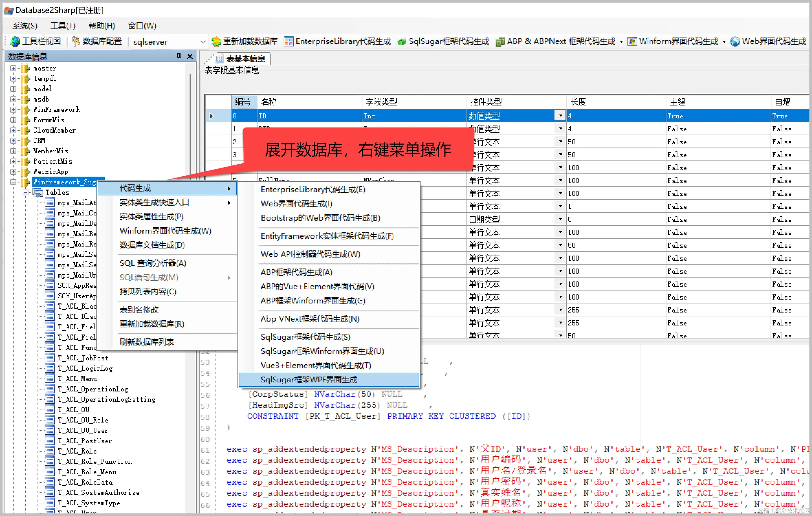Switch to the 表基本信息 tab

(241, 59)
